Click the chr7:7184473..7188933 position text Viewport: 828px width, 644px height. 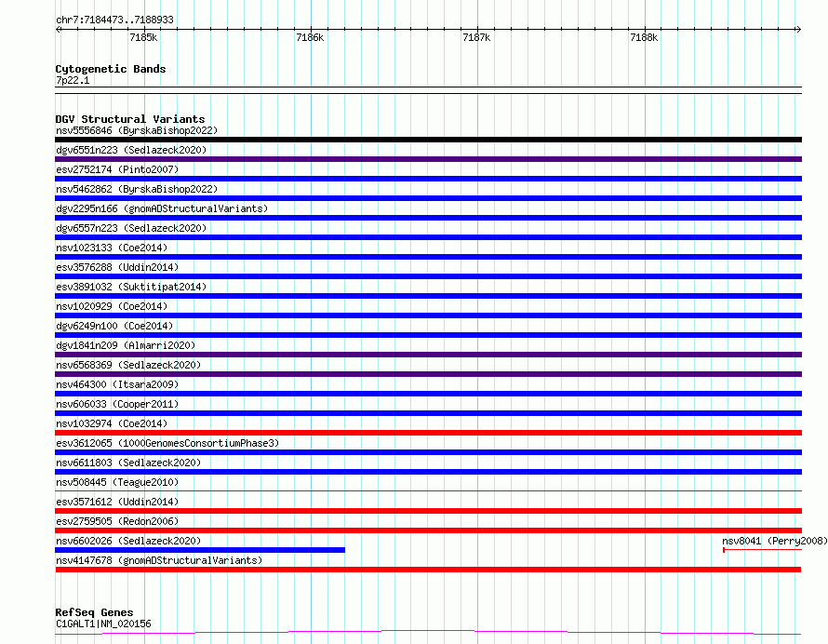(x=114, y=20)
